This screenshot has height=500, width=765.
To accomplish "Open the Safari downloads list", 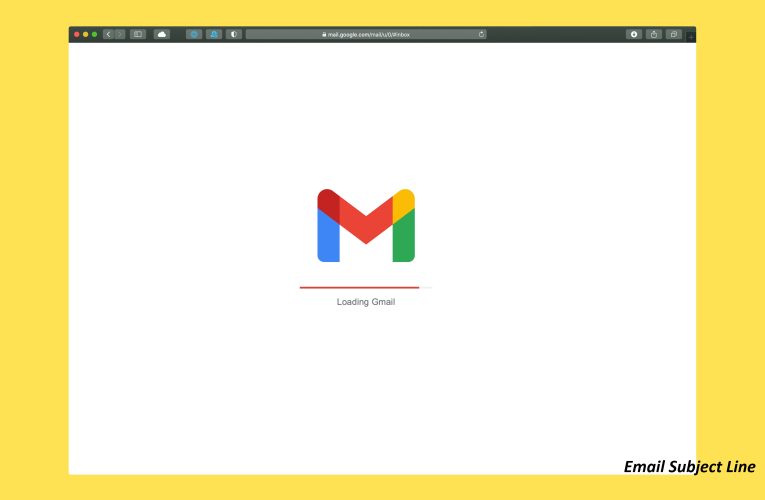I will [634, 34].
